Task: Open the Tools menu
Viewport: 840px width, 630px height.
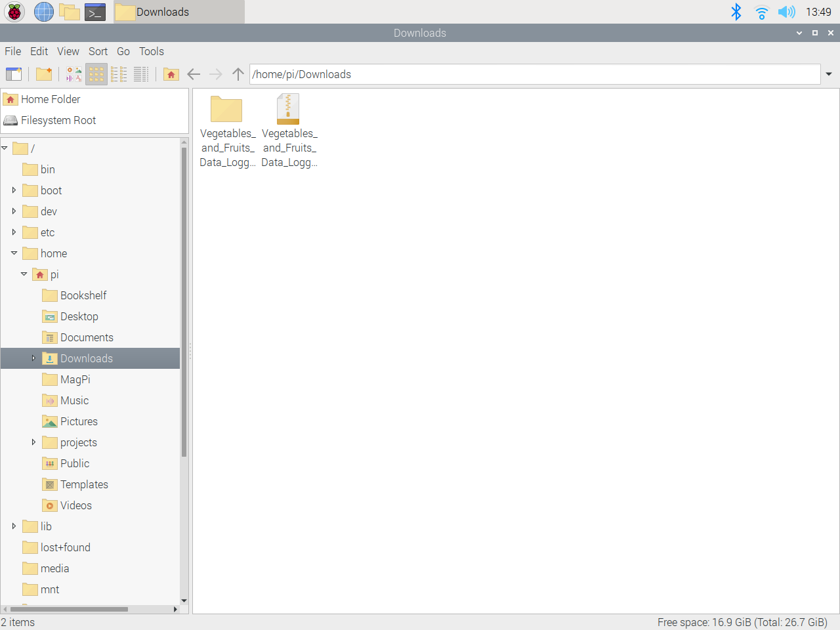Action: tap(152, 51)
